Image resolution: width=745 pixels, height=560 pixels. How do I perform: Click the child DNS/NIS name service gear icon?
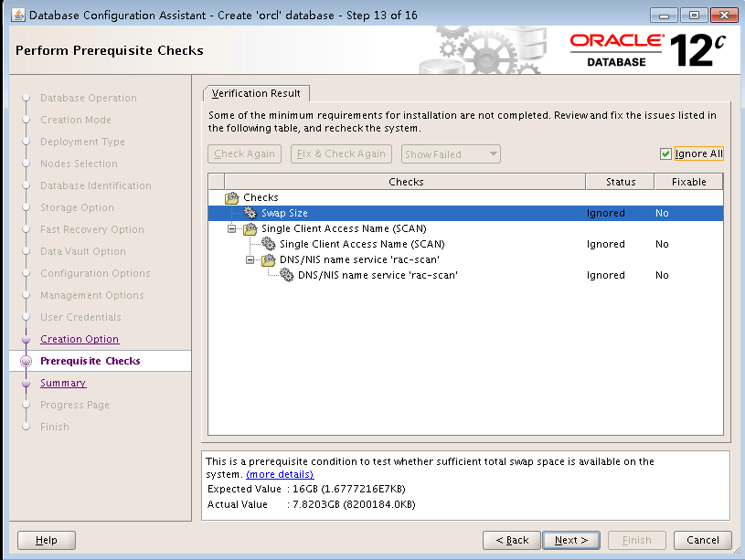(x=286, y=275)
